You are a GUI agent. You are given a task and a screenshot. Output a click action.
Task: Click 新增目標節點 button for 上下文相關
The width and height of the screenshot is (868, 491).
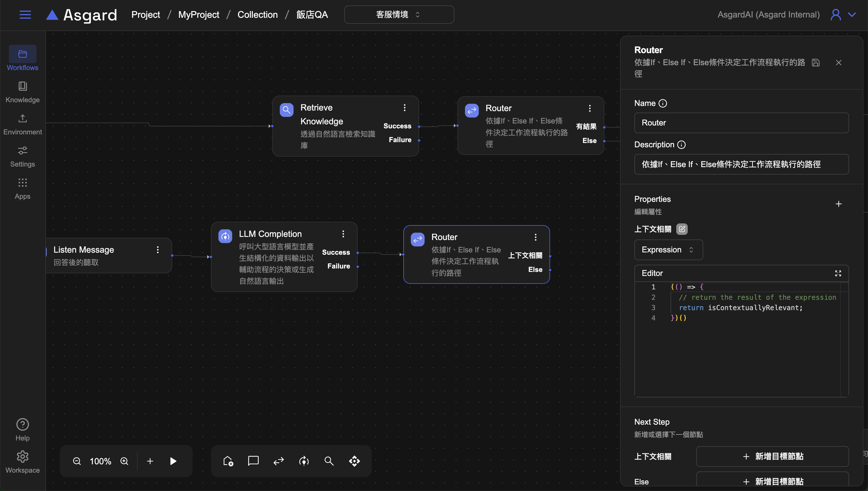click(772, 456)
